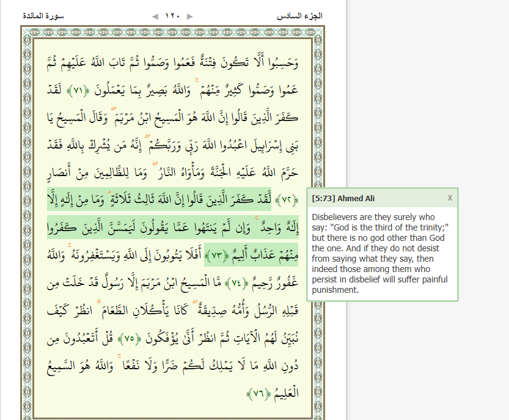
Task: Click the verse 71 end marker
Action: pos(77,91)
